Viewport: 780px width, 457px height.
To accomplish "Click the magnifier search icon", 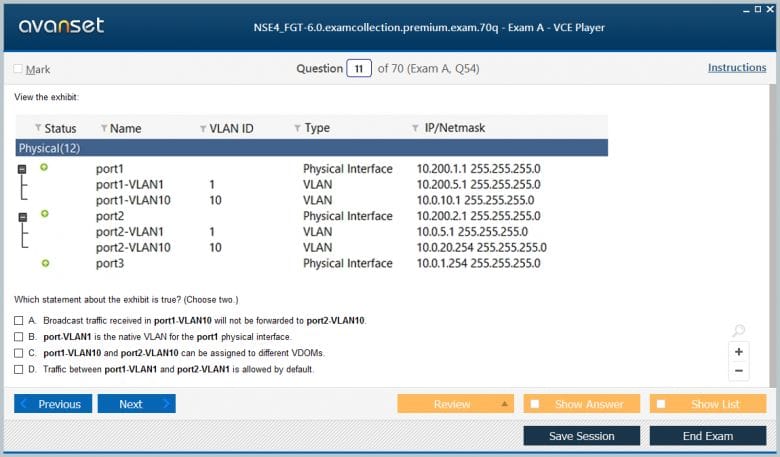I will pyautogui.click(x=738, y=331).
